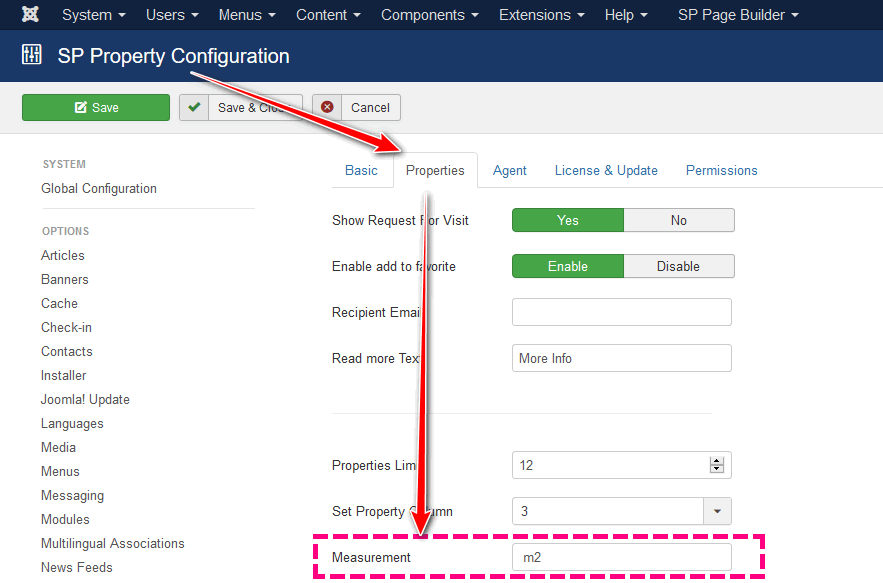Open Joomla! Update options
The image size is (883, 583).
85,399
